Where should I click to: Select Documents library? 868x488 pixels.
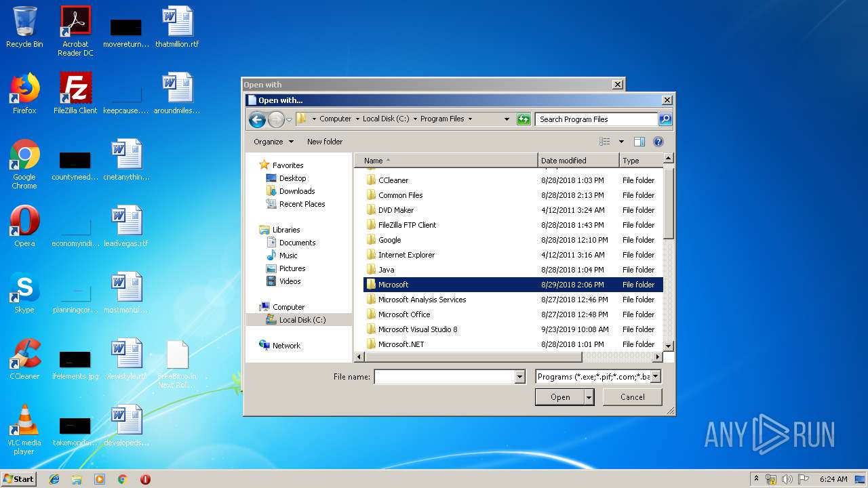click(x=297, y=243)
